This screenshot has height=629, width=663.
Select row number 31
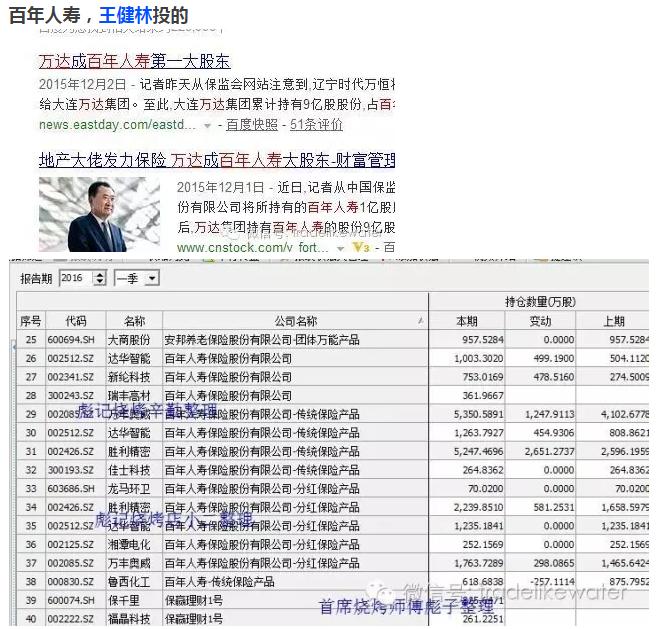click(x=31, y=451)
